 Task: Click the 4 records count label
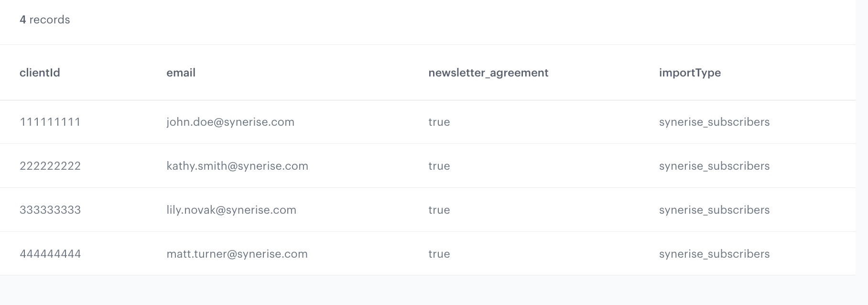click(x=44, y=20)
